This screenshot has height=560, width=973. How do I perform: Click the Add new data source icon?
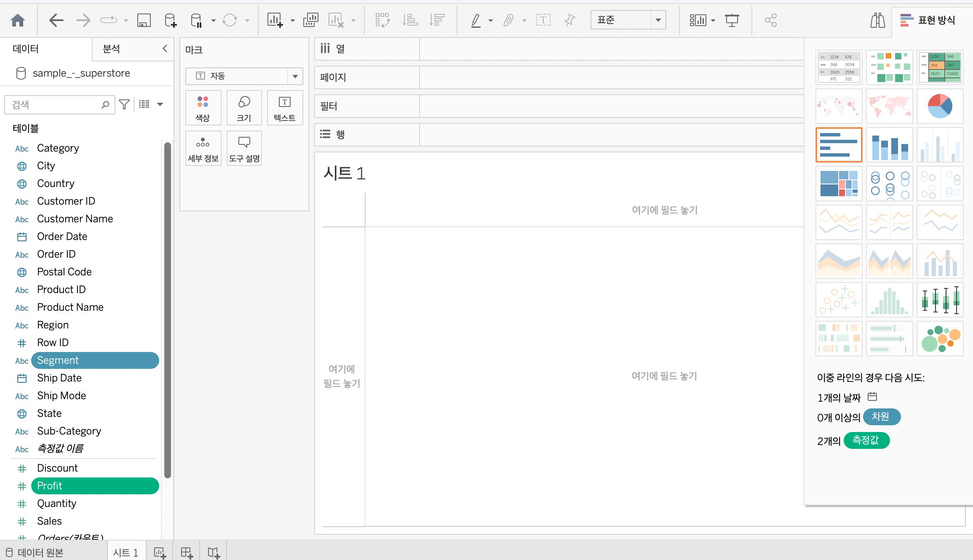point(170,20)
